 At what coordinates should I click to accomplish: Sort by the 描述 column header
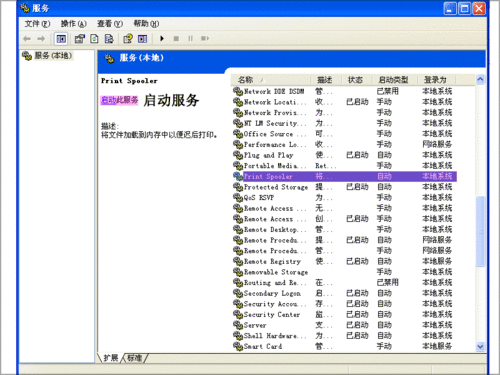click(326, 80)
